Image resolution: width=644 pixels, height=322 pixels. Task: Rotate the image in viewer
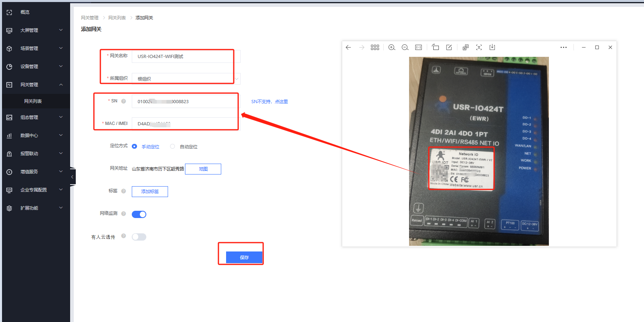pyautogui.click(x=436, y=48)
